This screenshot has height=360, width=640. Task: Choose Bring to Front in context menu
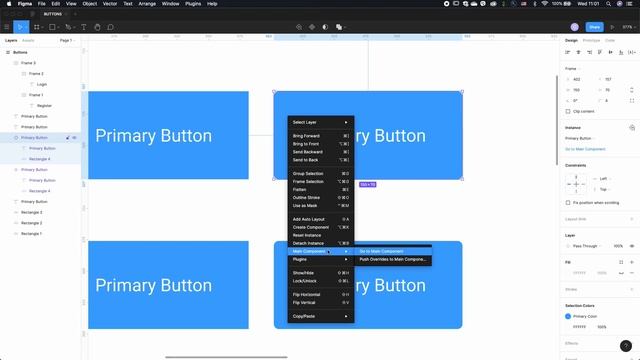coord(321,144)
